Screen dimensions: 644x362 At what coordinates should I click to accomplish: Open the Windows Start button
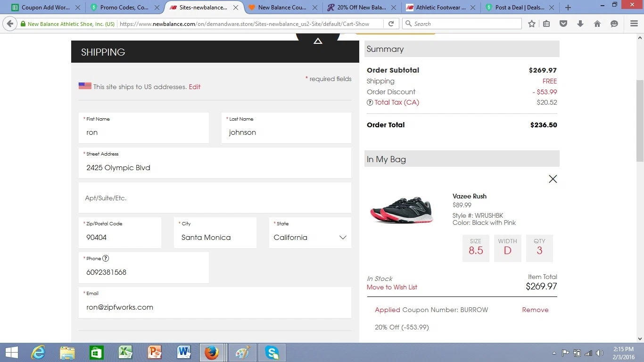tap(12, 353)
